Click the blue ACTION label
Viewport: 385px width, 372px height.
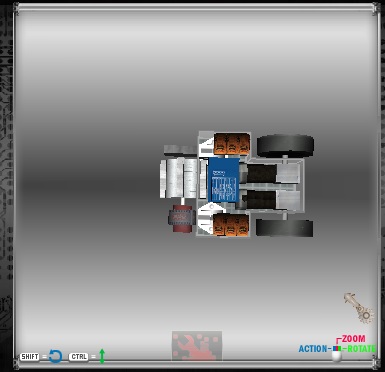click(x=313, y=349)
